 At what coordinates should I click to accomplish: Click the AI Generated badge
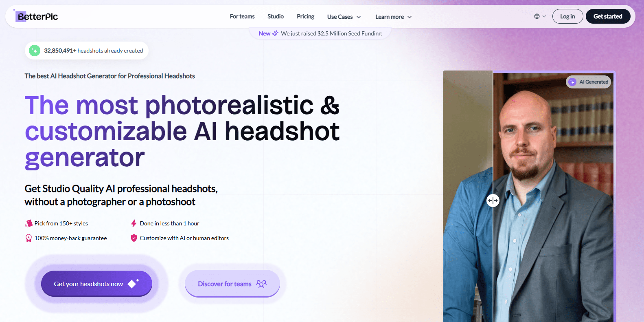(x=589, y=82)
